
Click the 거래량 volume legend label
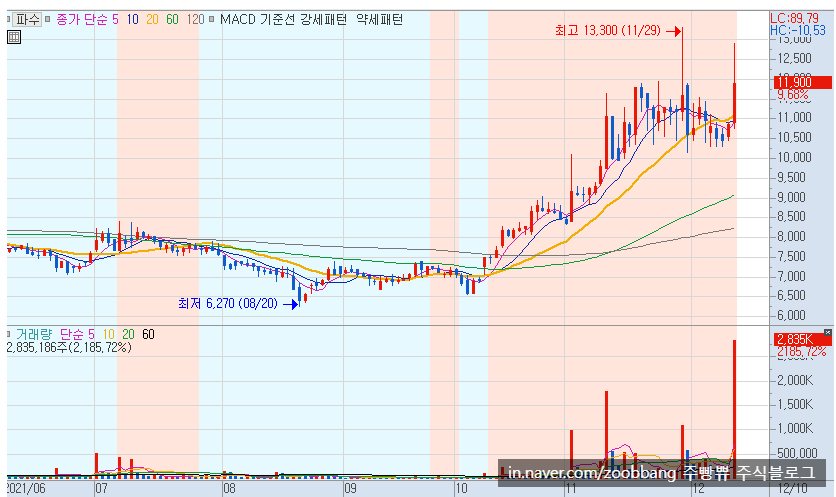[x=34, y=334]
